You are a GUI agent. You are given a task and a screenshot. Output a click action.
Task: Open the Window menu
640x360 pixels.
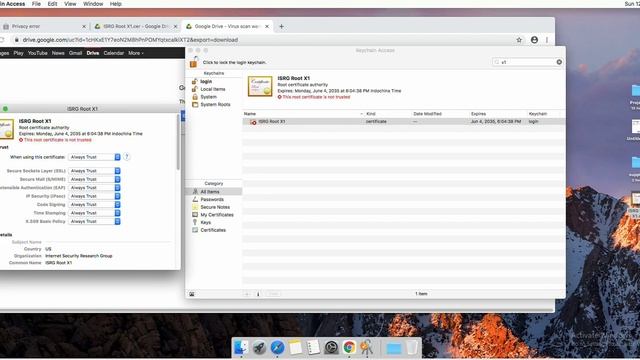93,4
